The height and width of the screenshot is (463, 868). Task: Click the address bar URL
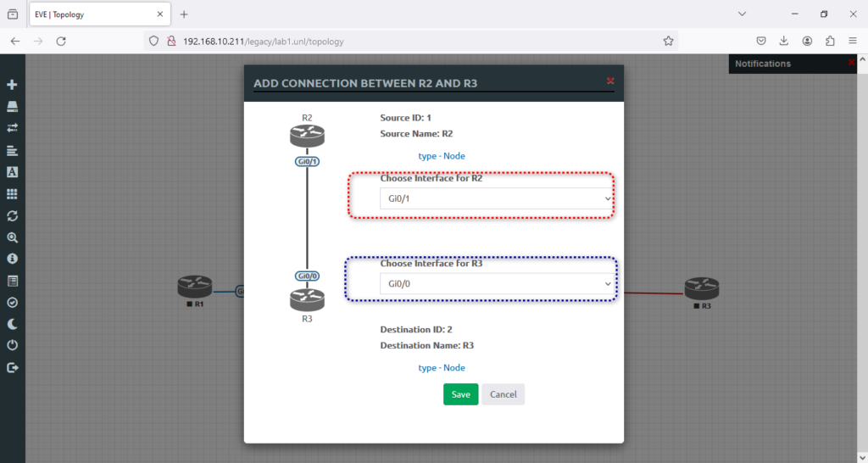[264, 42]
